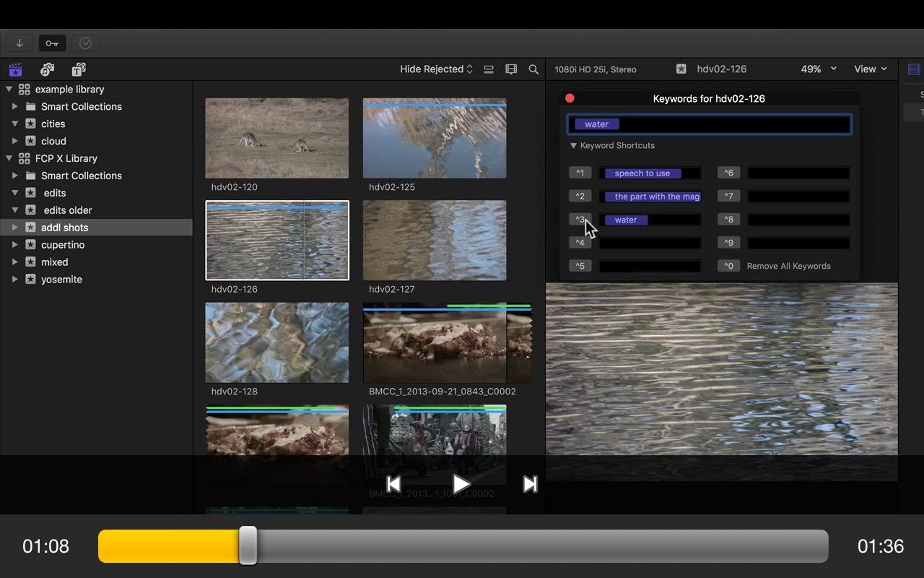
Task: Expand the yosemite event
Action: [x=15, y=280]
